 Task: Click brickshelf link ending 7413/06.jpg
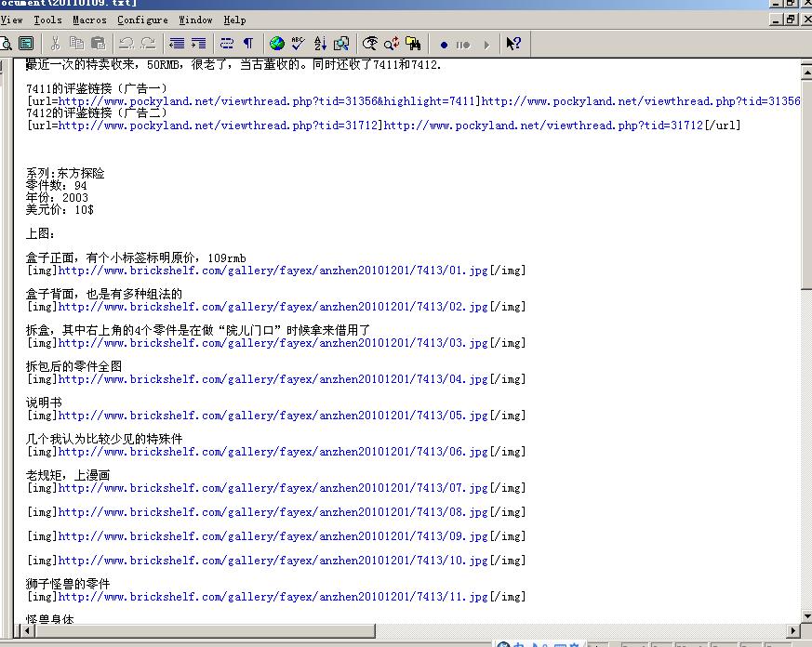(x=273, y=452)
